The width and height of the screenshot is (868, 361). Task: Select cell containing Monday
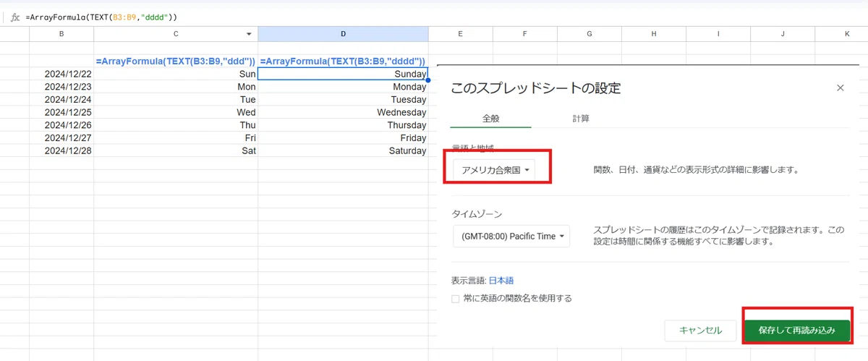343,87
